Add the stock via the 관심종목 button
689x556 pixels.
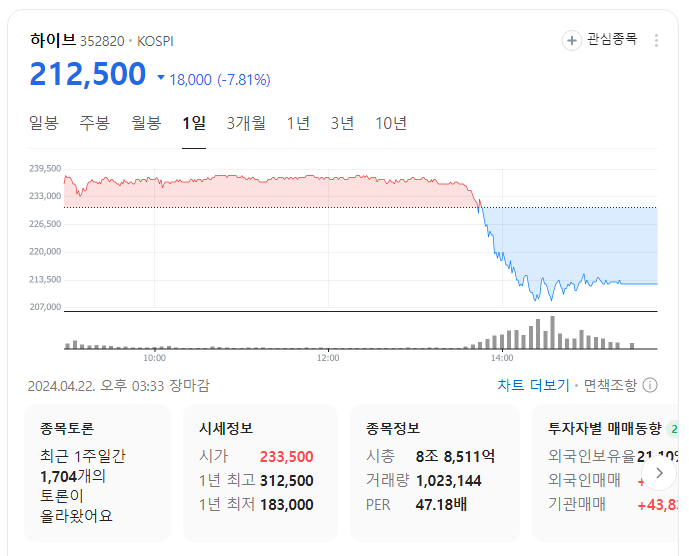pyautogui.click(x=600, y=40)
